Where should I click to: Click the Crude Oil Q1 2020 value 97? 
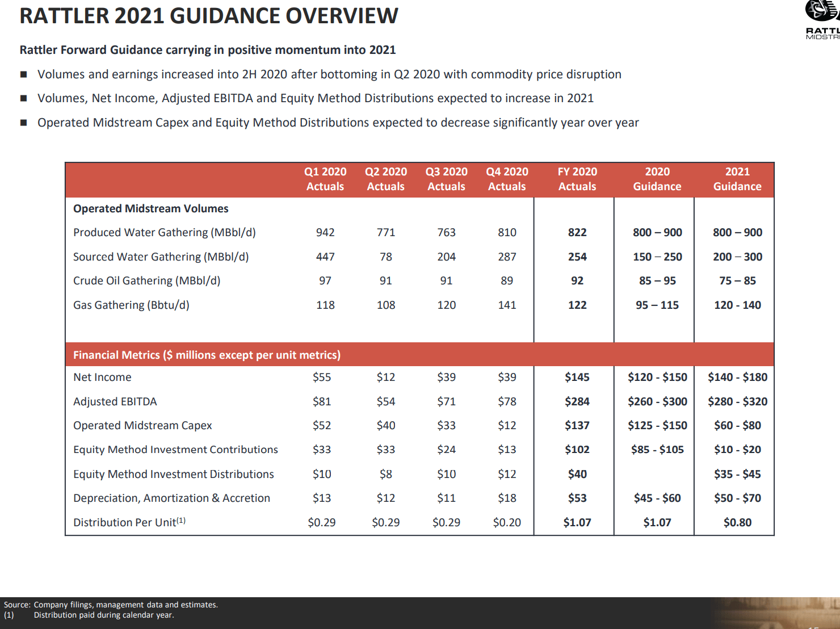click(x=325, y=281)
